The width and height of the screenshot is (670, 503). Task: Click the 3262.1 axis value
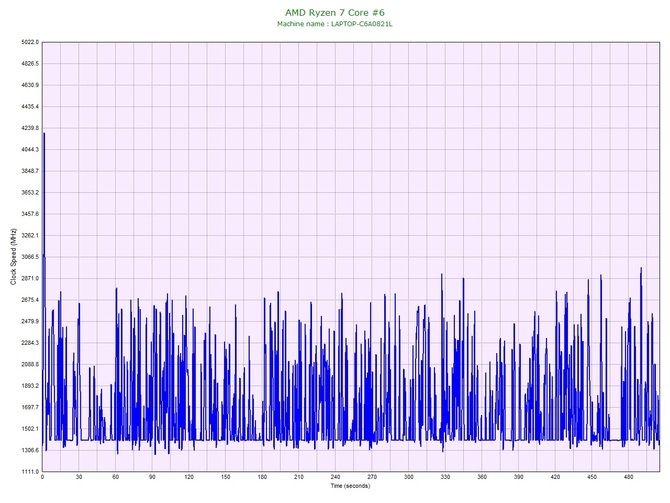coord(30,235)
